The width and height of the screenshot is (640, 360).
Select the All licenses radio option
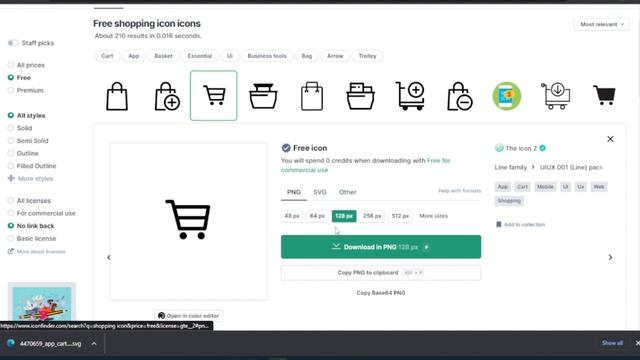11,201
